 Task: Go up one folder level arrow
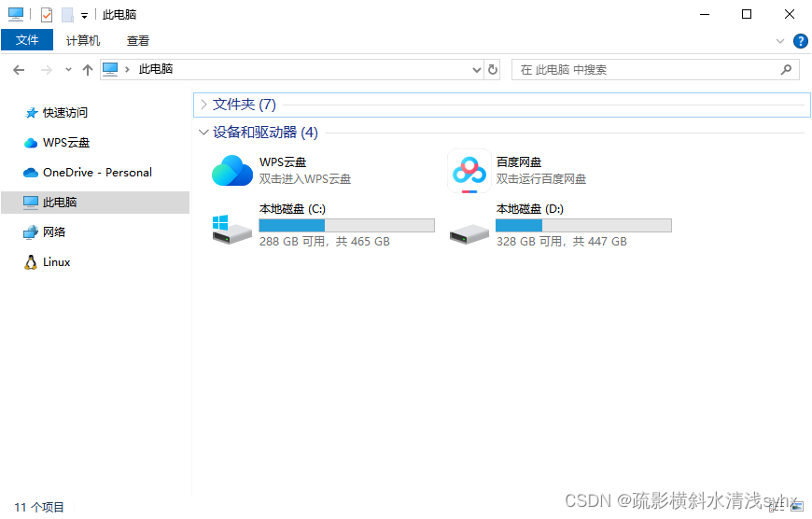point(88,70)
